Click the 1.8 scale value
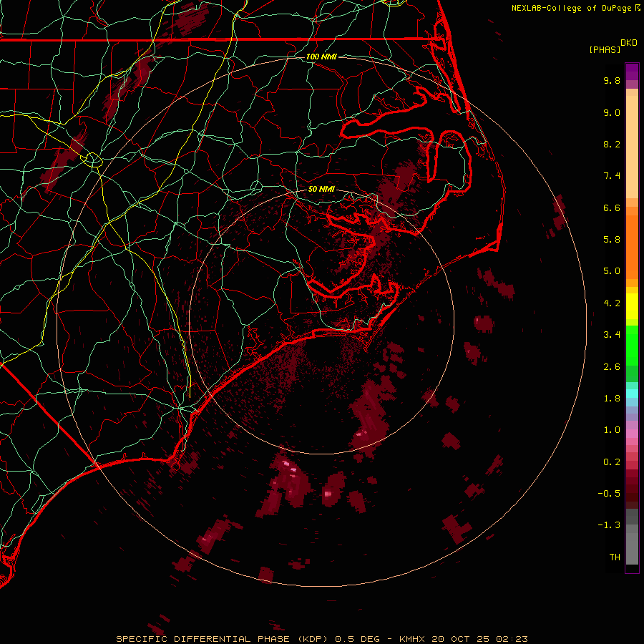 (612, 399)
